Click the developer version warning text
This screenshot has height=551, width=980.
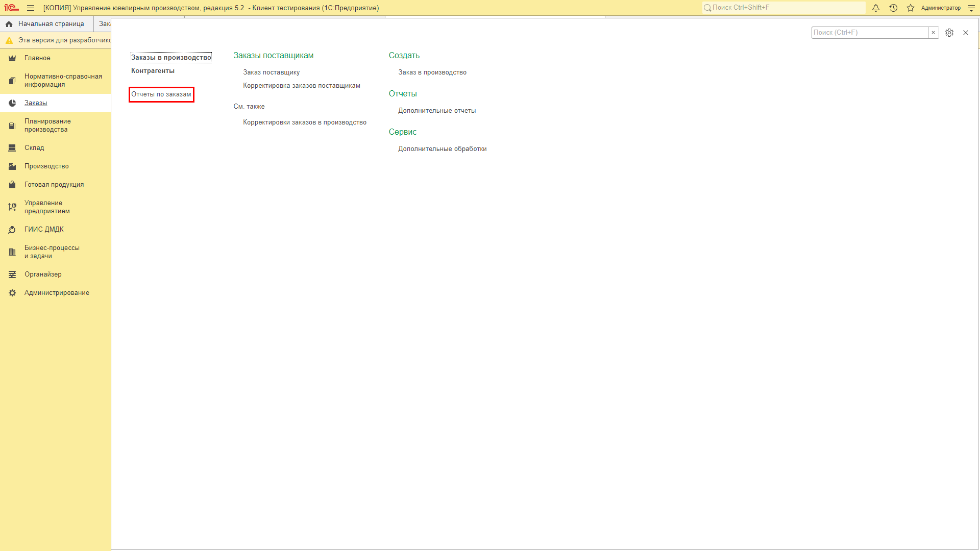coord(65,40)
